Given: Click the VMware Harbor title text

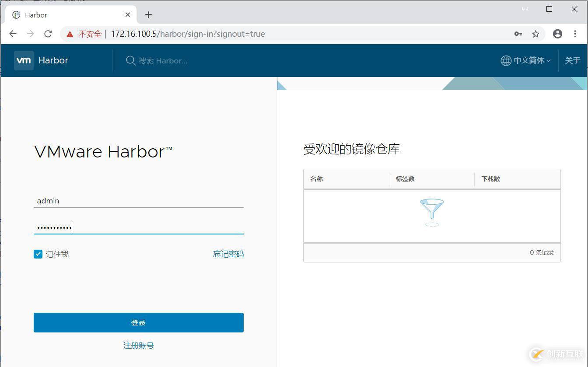Looking at the screenshot, I should [x=103, y=152].
